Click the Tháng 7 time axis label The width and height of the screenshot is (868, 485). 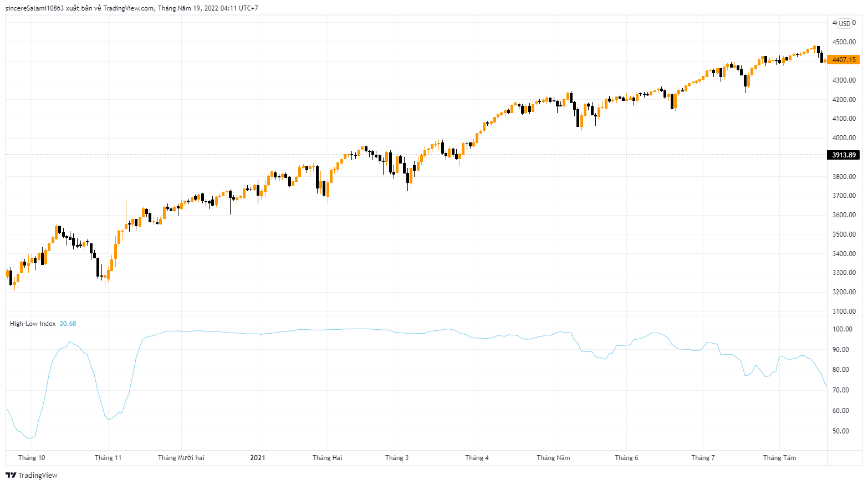(x=703, y=458)
